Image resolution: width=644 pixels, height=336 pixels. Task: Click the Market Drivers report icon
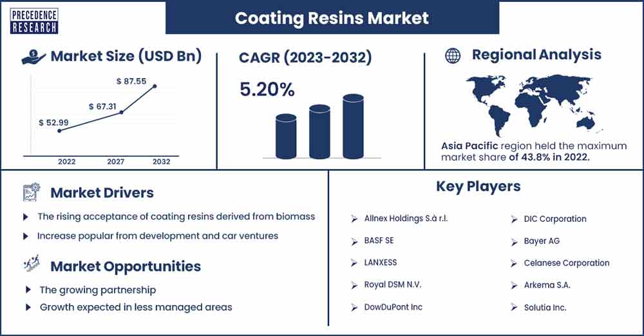pos(31,192)
